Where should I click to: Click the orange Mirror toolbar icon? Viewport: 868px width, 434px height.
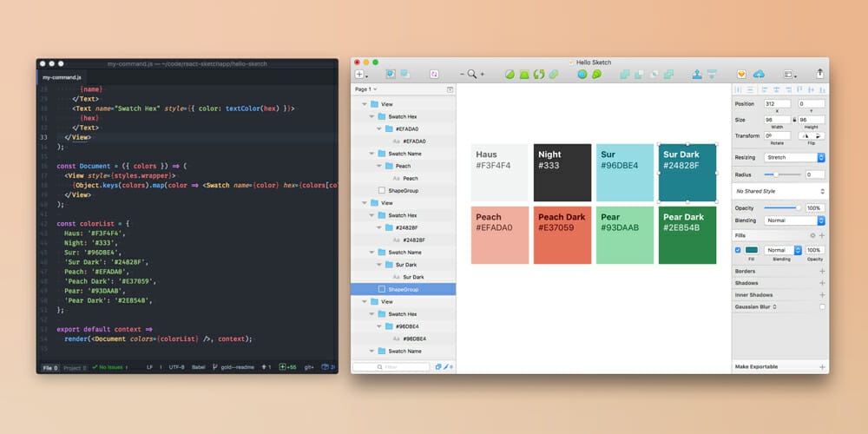(x=742, y=74)
